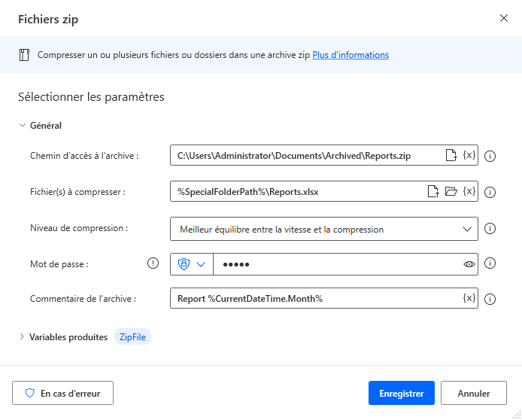This screenshot has height=420, width=522.
Task: Click 'Niveau de compression :' label
Action: click(x=79, y=228)
